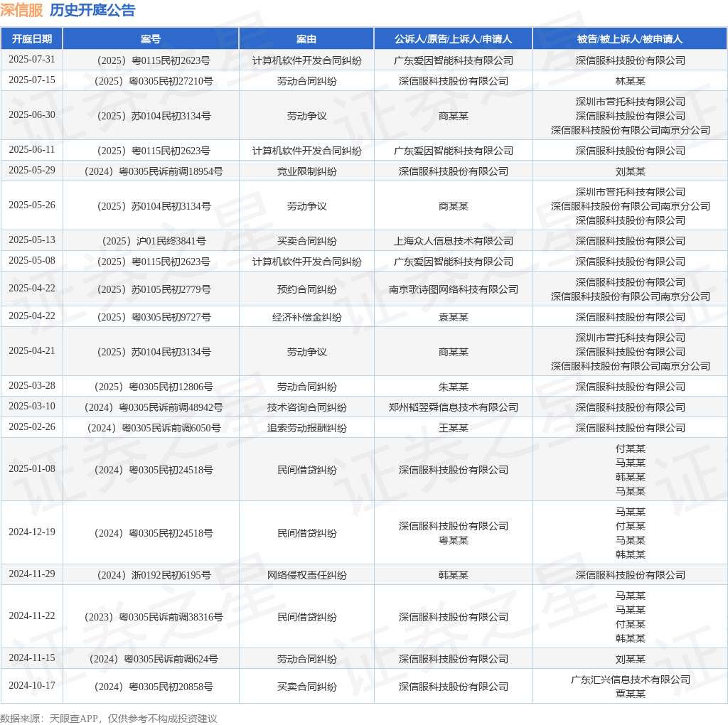
Task: Click date cell 2025-04-21
Action: click(x=31, y=351)
